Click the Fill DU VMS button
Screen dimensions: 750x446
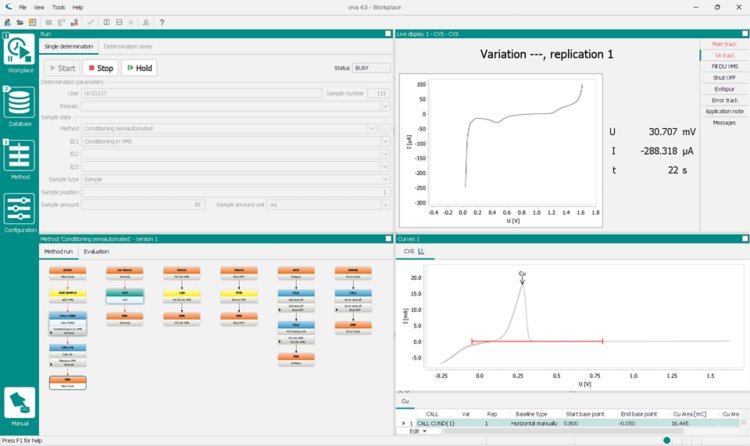click(724, 67)
